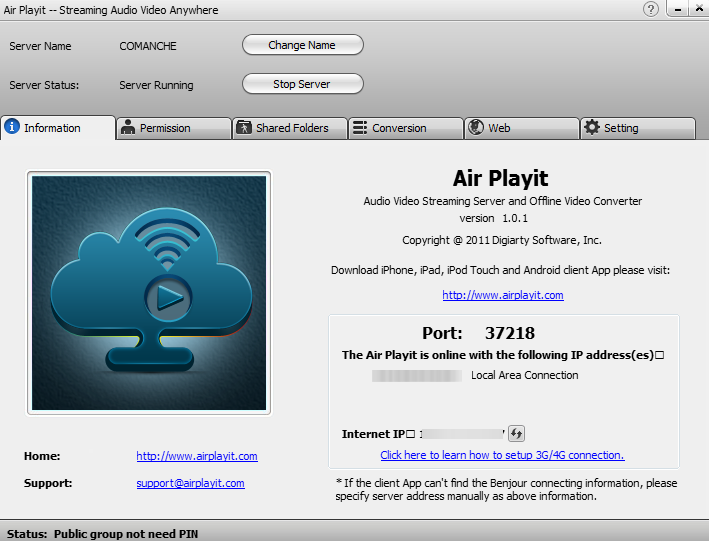Screen dimensions: 709x541
Task: Close the Air Playit window
Action: [699, 9]
